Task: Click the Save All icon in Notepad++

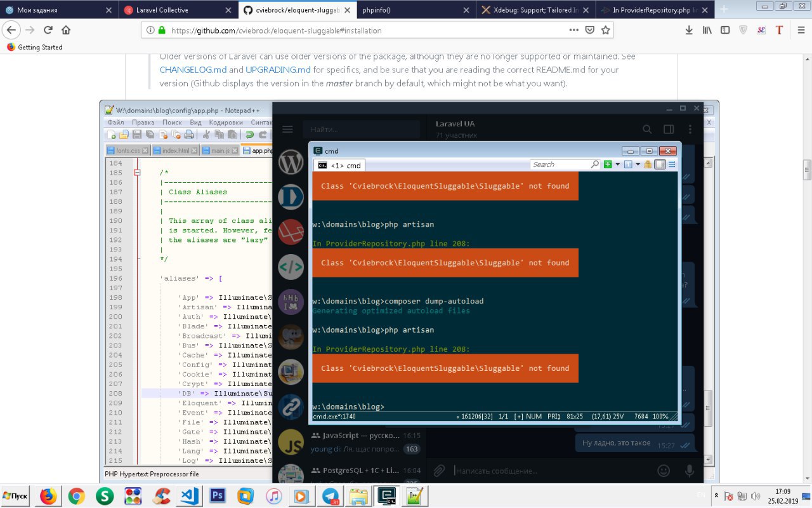Action: 150,135
